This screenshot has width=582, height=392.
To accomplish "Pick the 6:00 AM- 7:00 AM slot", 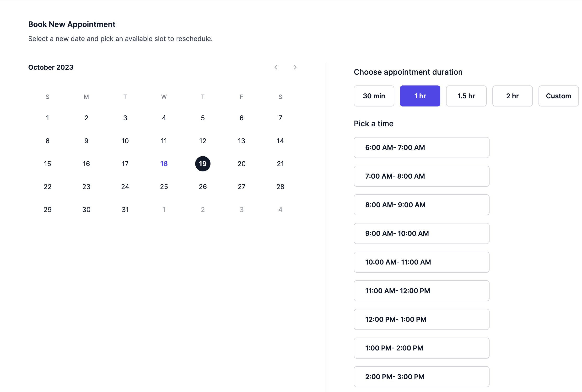I will (421, 148).
